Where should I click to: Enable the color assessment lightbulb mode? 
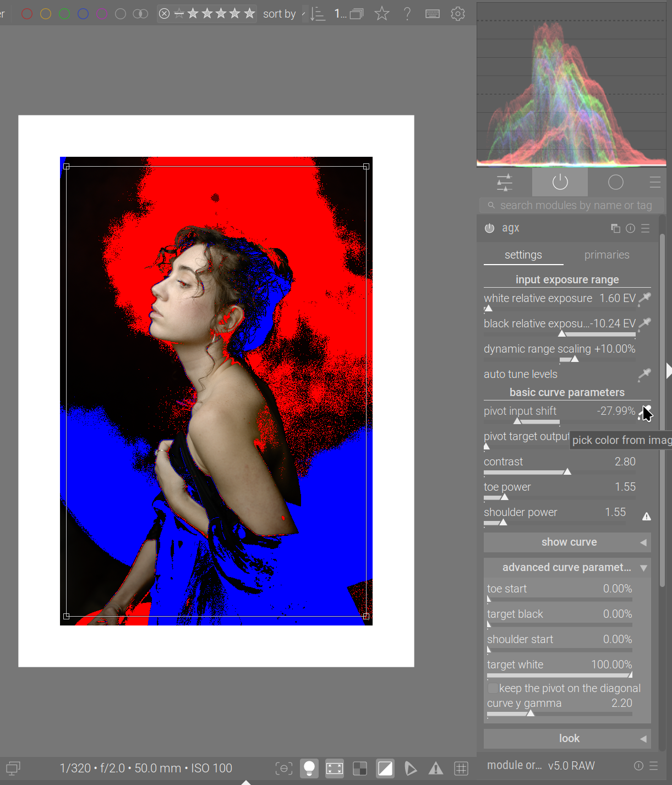pyautogui.click(x=309, y=768)
